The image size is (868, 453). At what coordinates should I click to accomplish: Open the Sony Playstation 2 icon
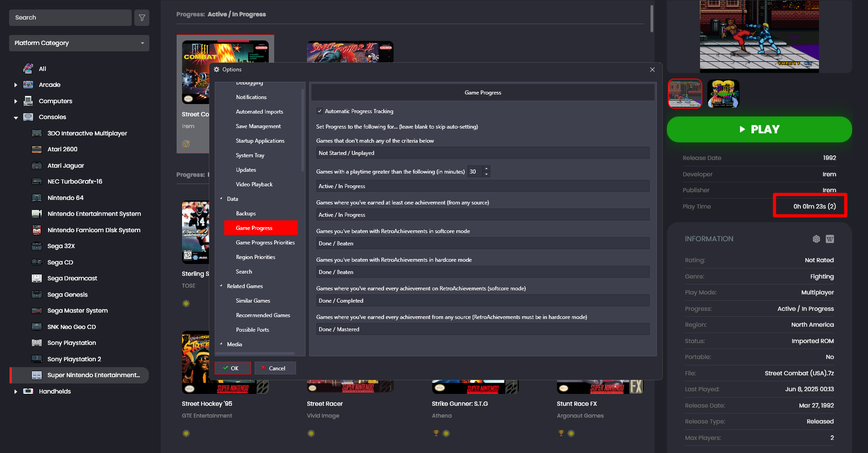click(x=37, y=359)
